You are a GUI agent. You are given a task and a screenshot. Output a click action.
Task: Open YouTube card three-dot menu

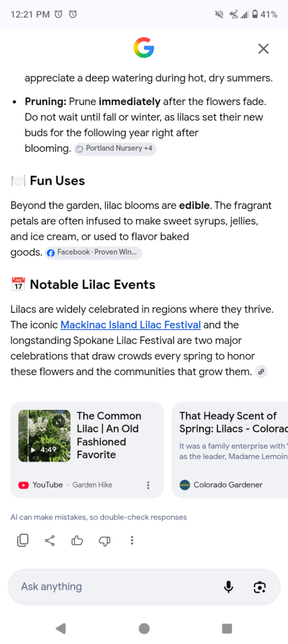pyautogui.click(x=148, y=485)
